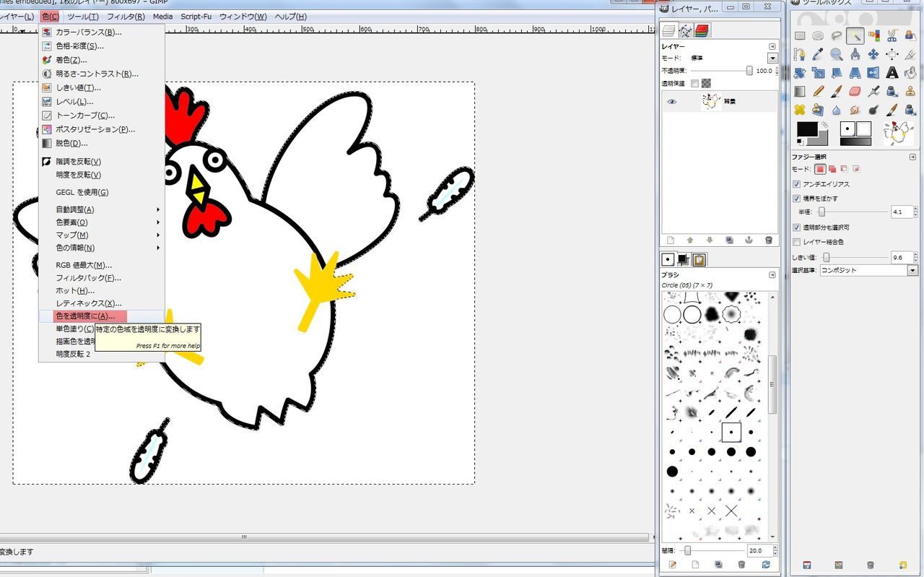
Task: Select the Heal tool
Action: 800,110
